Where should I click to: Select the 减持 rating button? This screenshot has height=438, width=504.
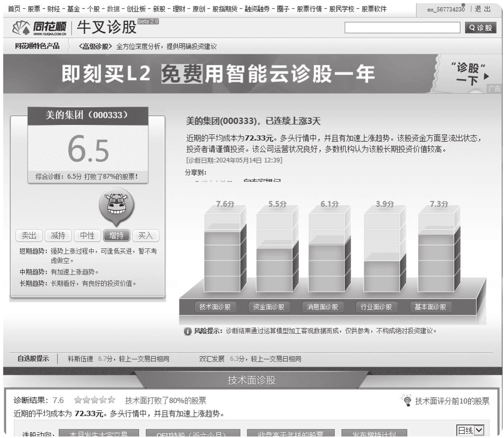pyautogui.click(x=58, y=235)
